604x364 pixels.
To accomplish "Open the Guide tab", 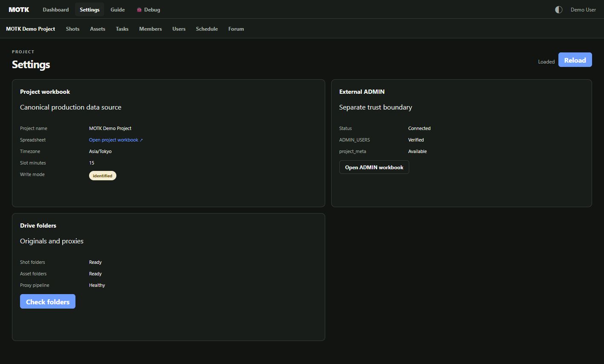I will [118, 9].
